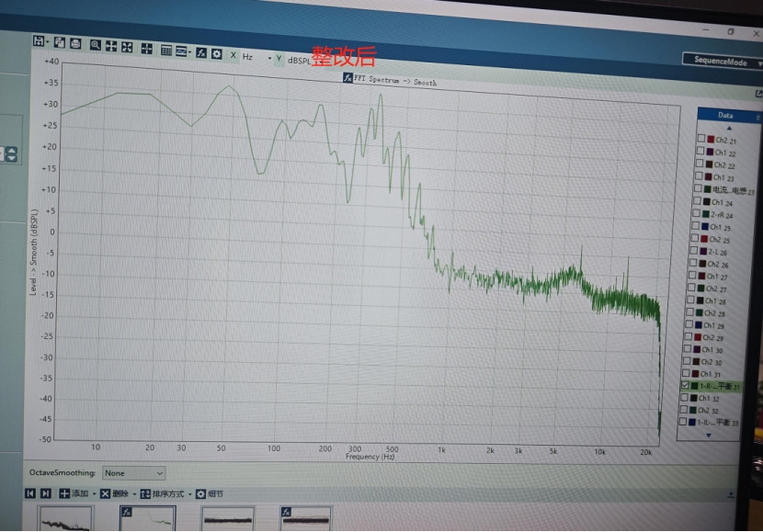Image resolution: width=763 pixels, height=532 pixels.
Task: Click the pan graph arrows icon
Action: click(x=111, y=46)
